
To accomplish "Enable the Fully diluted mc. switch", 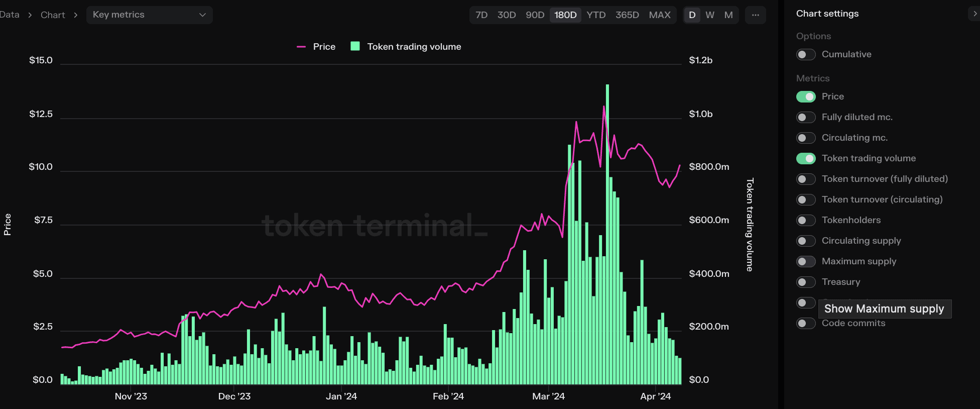I will [x=806, y=117].
